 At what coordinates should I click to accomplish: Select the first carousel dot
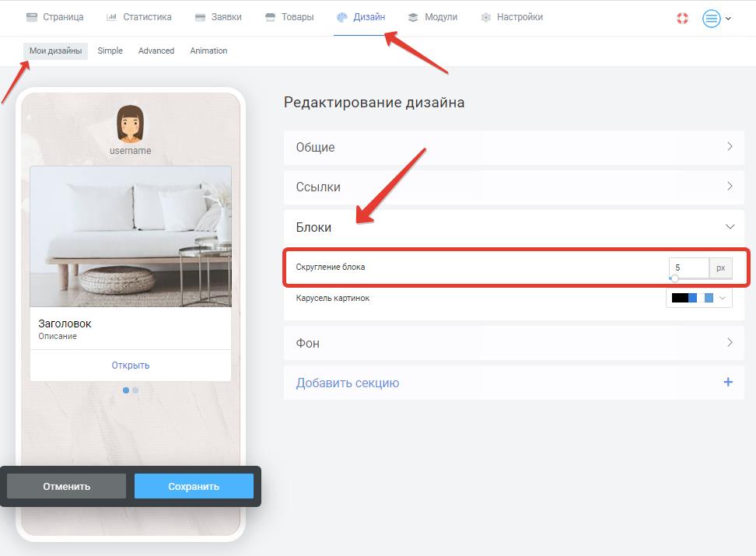[x=126, y=390]
